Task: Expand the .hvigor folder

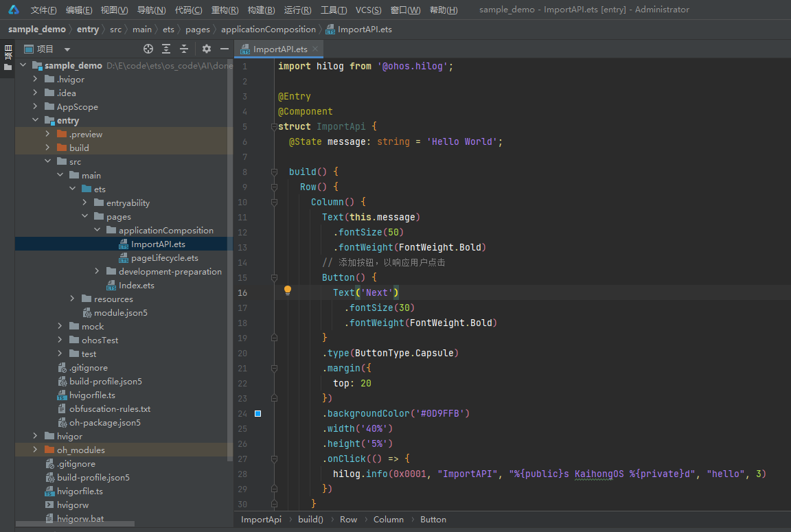Action: click(35, 79)
